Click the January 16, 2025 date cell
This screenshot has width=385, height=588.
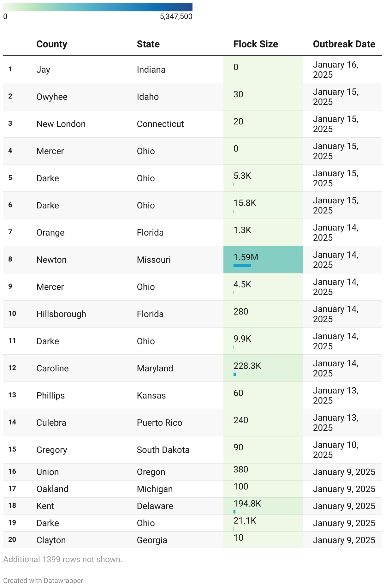[x=336, y=69]
